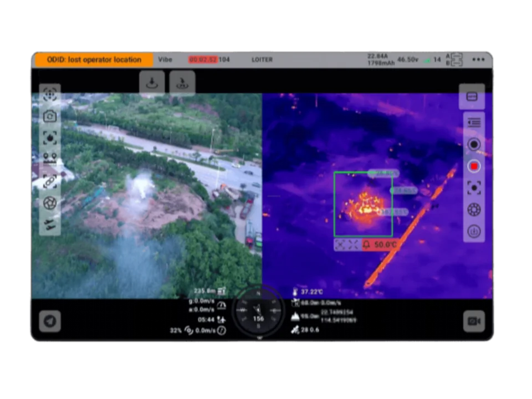Tap the 235.8m distance readout
The image size is (532, 399).
(x=209, y=291)
